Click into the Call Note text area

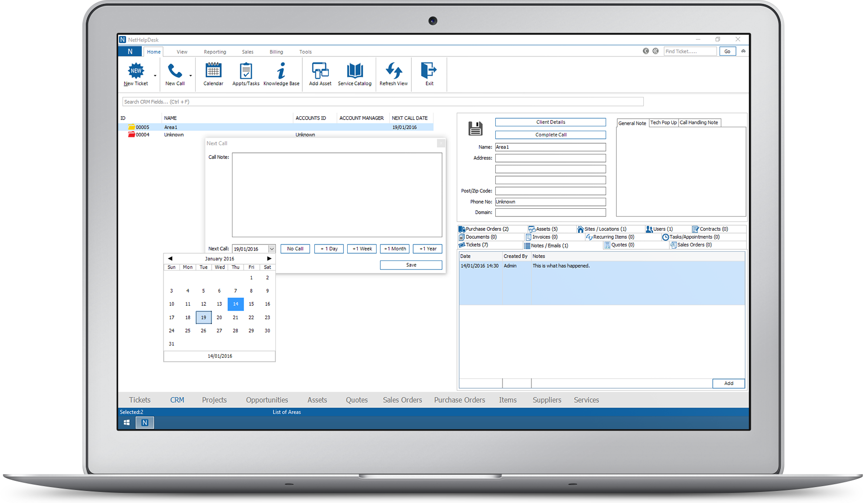click(337, 195)
